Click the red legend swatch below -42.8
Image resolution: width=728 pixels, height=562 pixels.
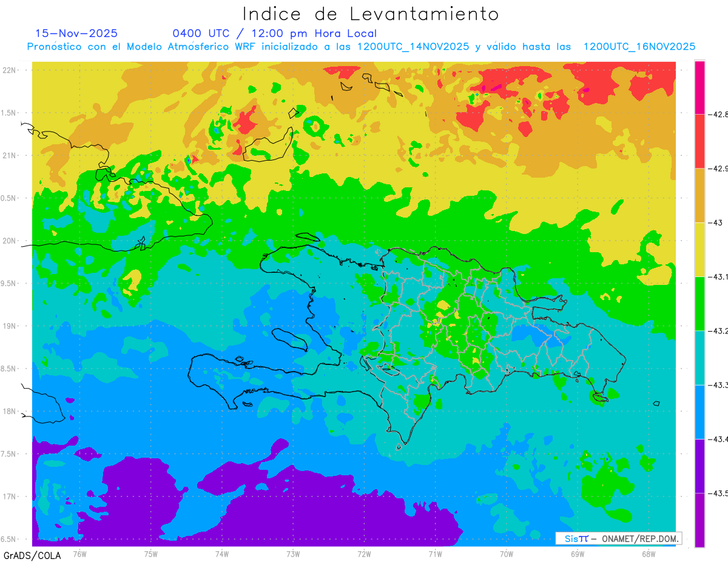699,141
